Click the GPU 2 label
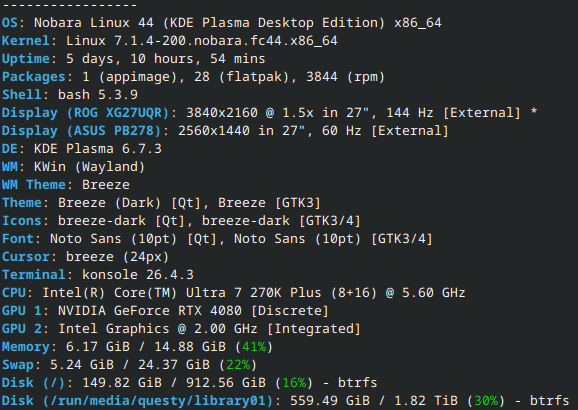The width and height of the screenshot is (578, 410). pyautogui.click(x=22, y=329)
